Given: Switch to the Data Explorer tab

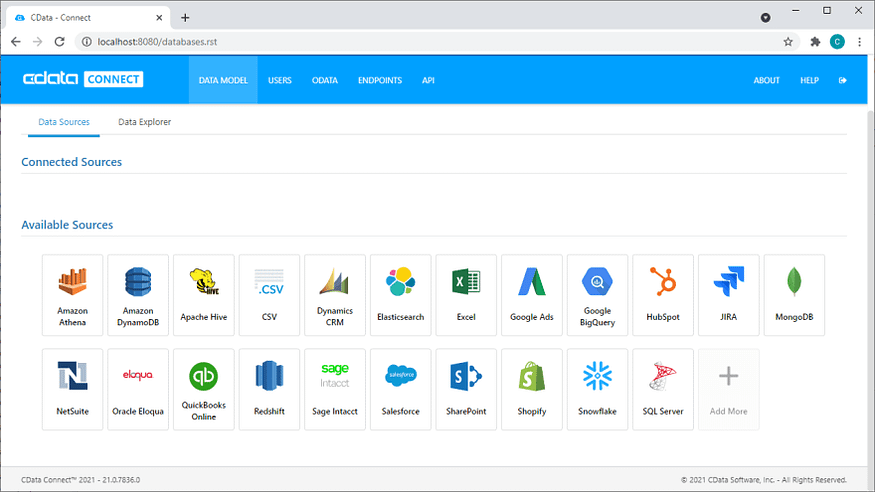Looking at the screenshot, I should (x=145, y=122).
